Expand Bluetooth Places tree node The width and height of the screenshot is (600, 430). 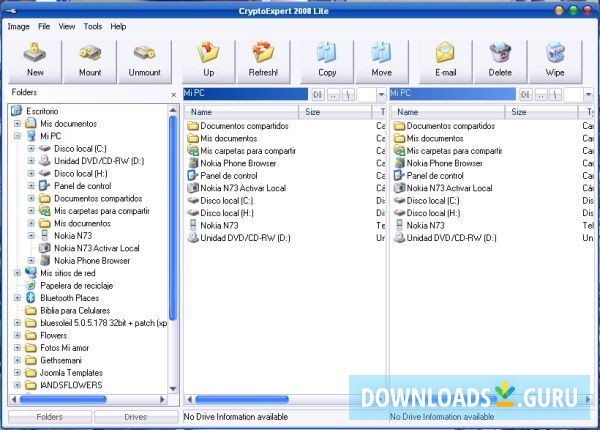coord(17,298)
